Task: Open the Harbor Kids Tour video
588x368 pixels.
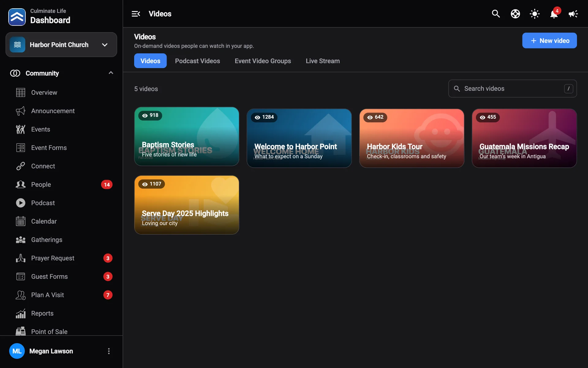Action: coord(412,138)
